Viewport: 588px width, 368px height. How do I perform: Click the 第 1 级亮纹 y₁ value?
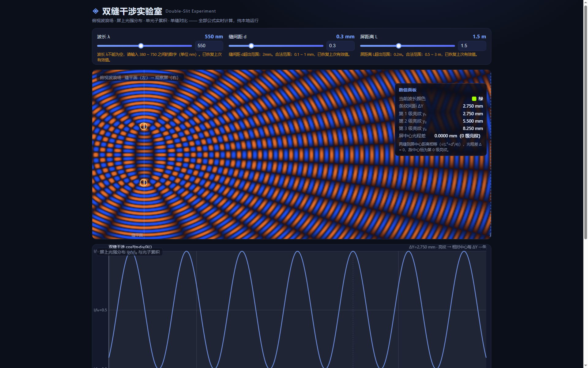point(473,114)
